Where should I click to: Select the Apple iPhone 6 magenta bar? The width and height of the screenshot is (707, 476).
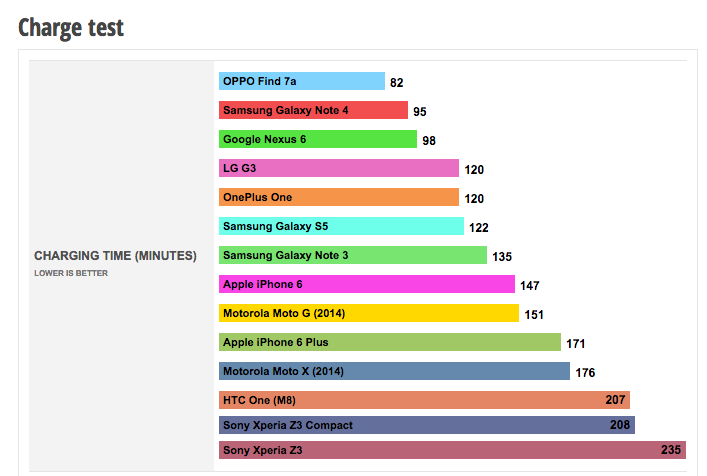pyautogui.click(x=366, y=285)
